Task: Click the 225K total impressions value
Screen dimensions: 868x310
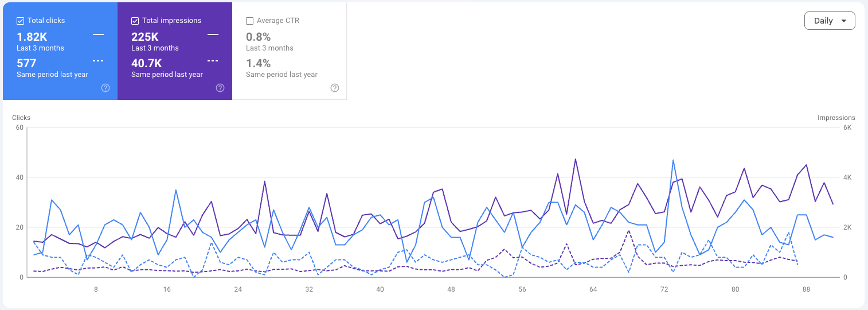Action: click(x=144, y=37)
